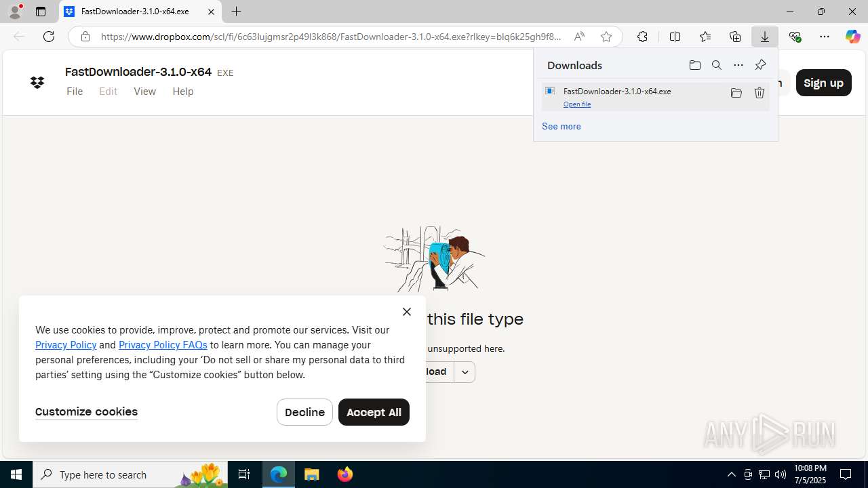Open Collections icon
The width and height of the screenshot is (868, 488).
point(735,37)
